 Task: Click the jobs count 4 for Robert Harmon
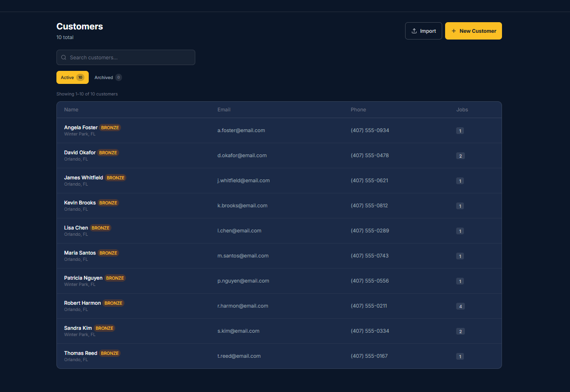click(x=460, y=306)
